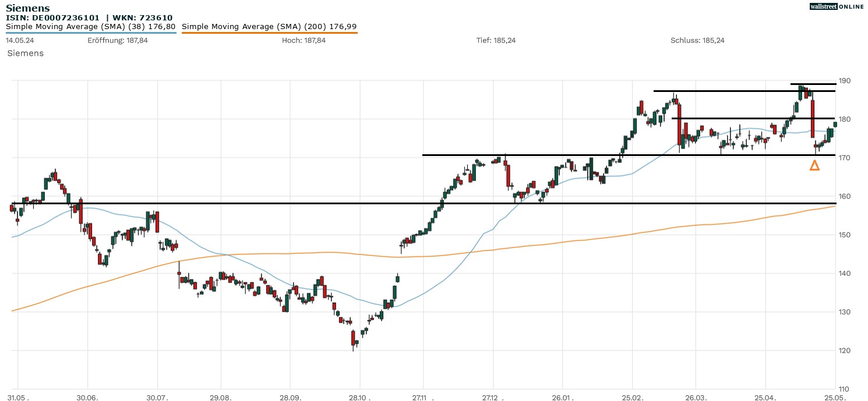868x401 pixels.
Task: Click the 110 price axis label
Action: tap(845, 389)
